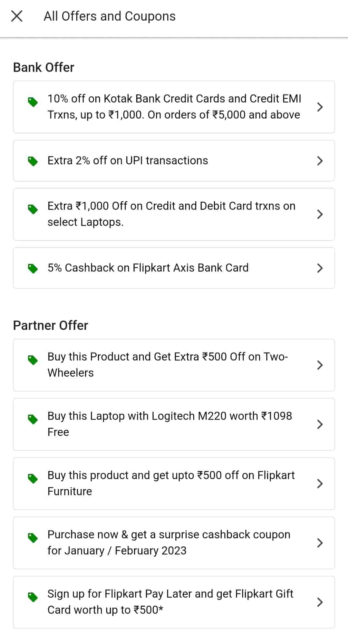Tap tag icon beside ₹1,000 Off Laptops offer
The image size is (348, 644).
click(33, 209)
